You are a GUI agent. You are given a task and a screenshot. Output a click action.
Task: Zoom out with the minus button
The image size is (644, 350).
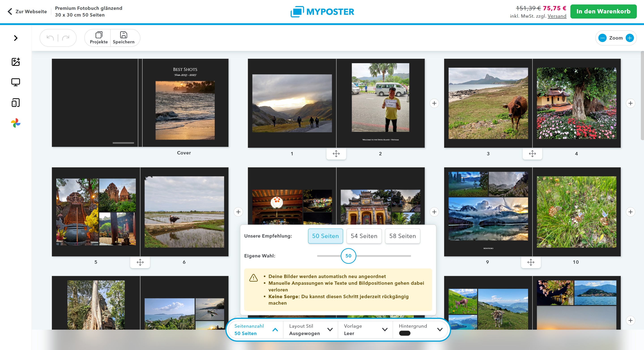(x=603, y=38)
